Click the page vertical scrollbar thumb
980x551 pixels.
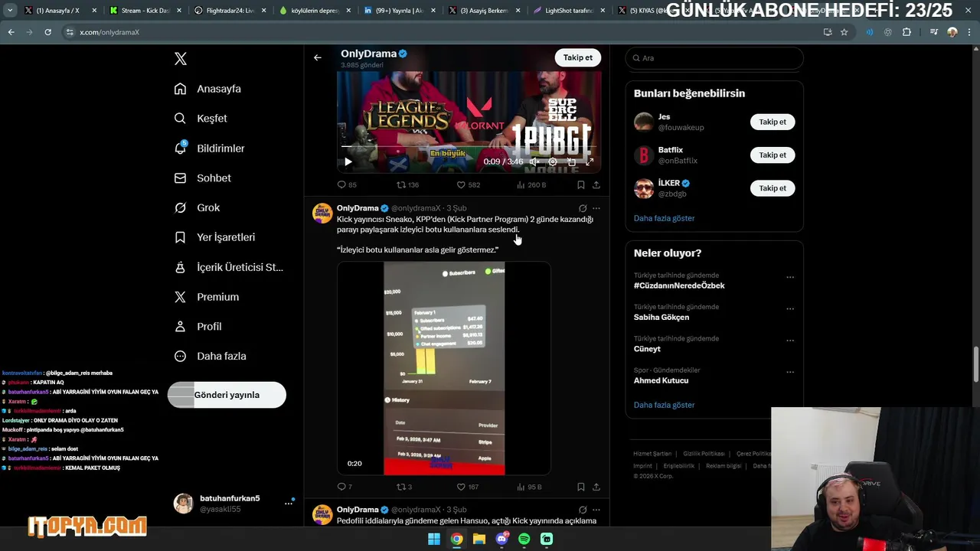tap(975, 366)
